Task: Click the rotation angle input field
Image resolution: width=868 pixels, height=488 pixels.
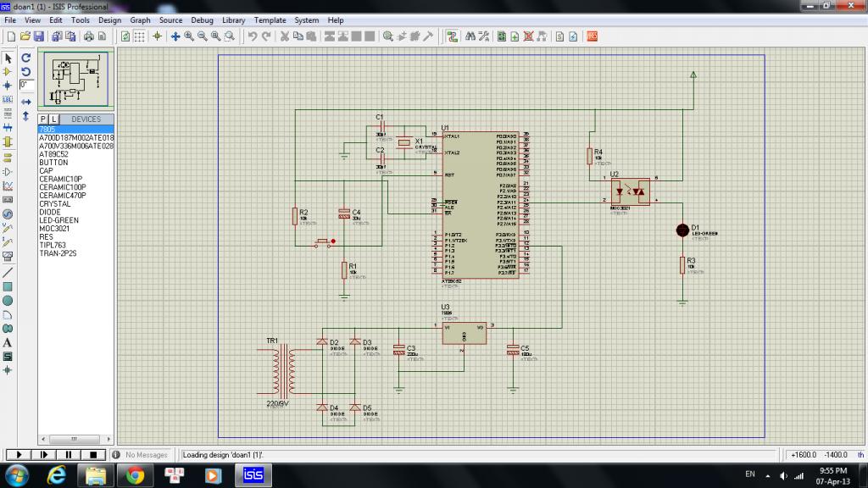Action: (26, 86)
